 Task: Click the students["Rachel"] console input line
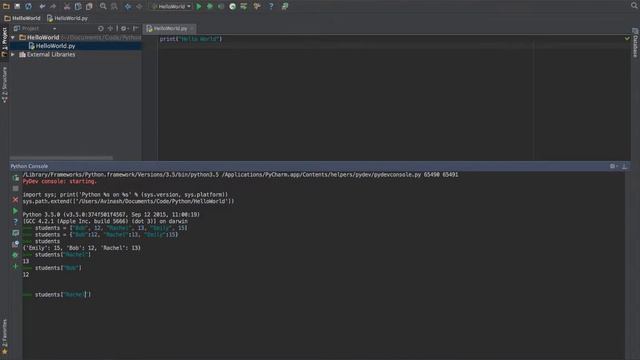pyautogui.click(x=63, y=295)
